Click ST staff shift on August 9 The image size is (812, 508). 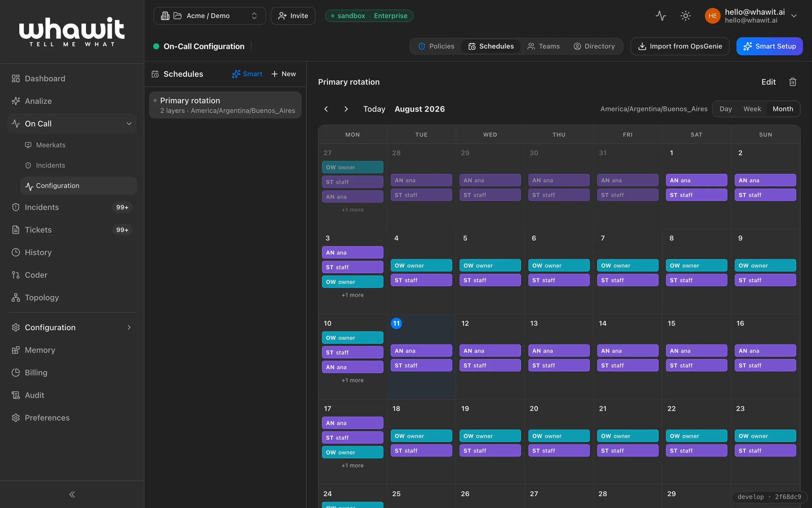(765, 280)
